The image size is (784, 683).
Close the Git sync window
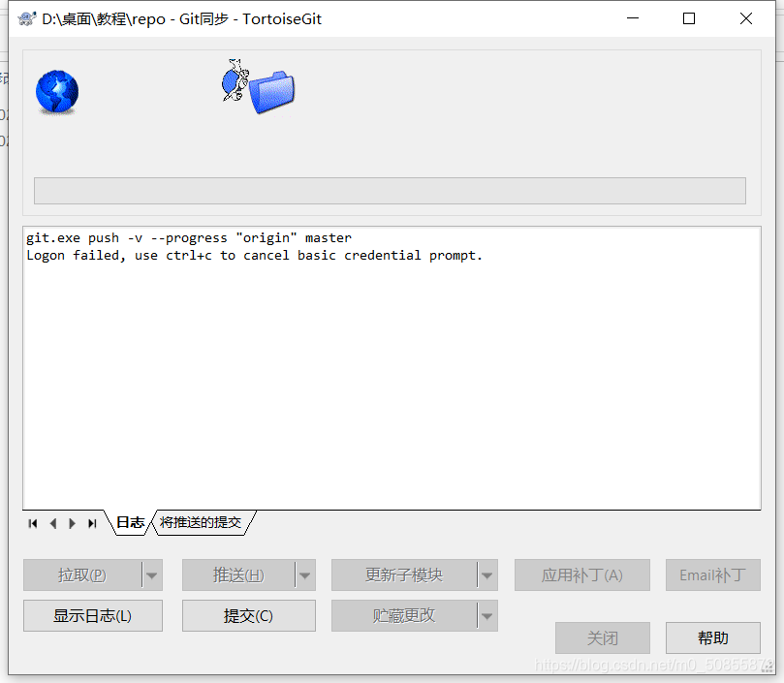pos(746,18)
